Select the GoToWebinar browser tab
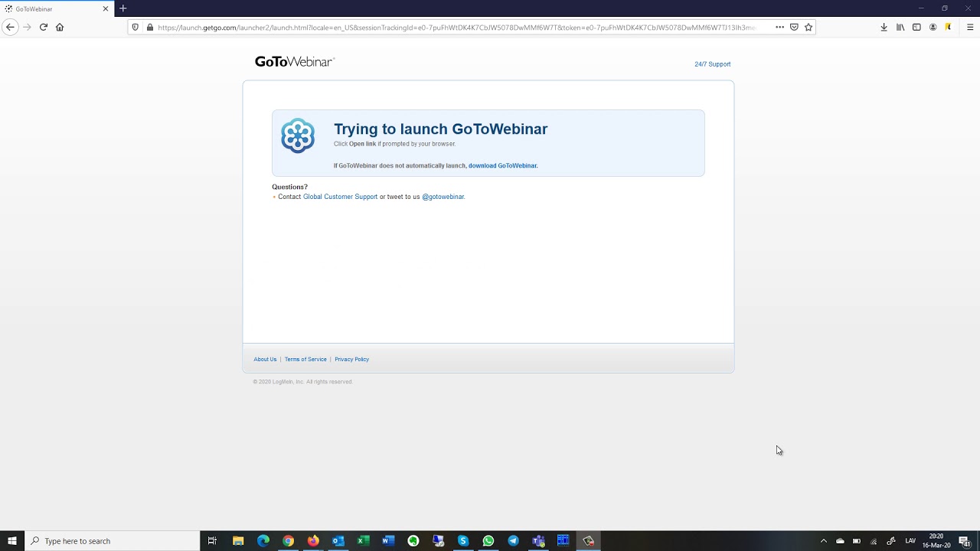 pyautogui.click(x=57, y=8)
